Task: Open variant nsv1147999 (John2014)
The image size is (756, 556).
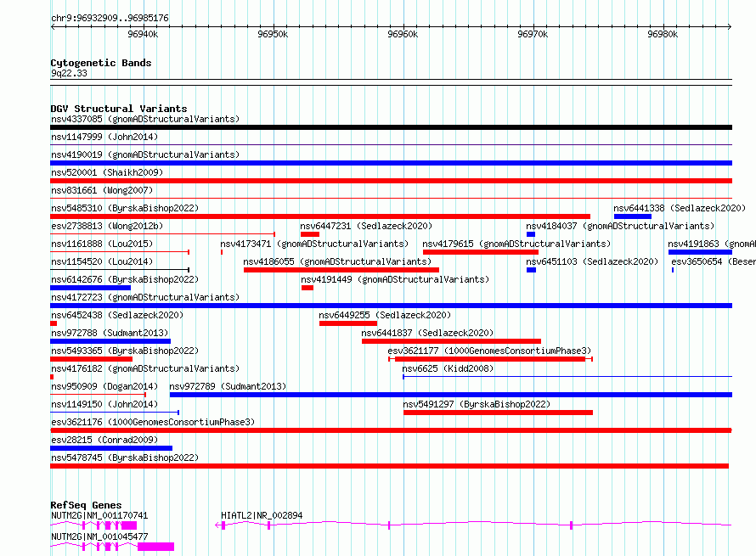Action: pyautogui.click(x=104, y=137)
